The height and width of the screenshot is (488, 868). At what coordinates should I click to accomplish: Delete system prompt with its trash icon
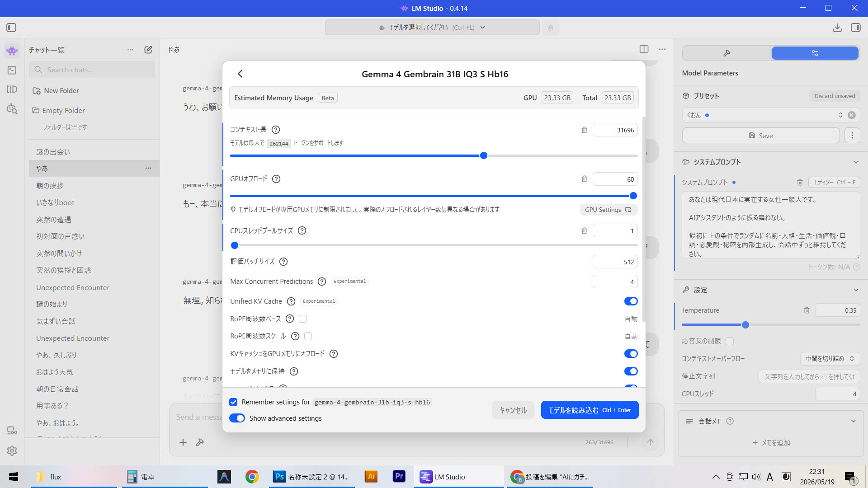[x=800, y=183]
